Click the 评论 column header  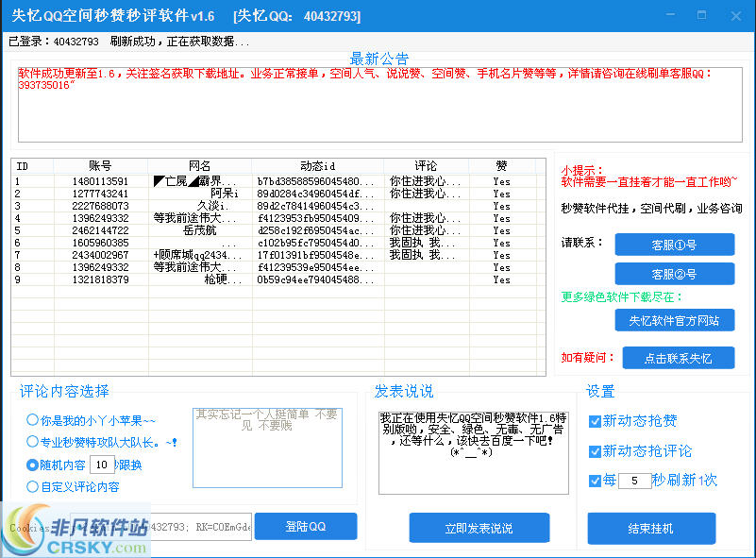point(427,166)
